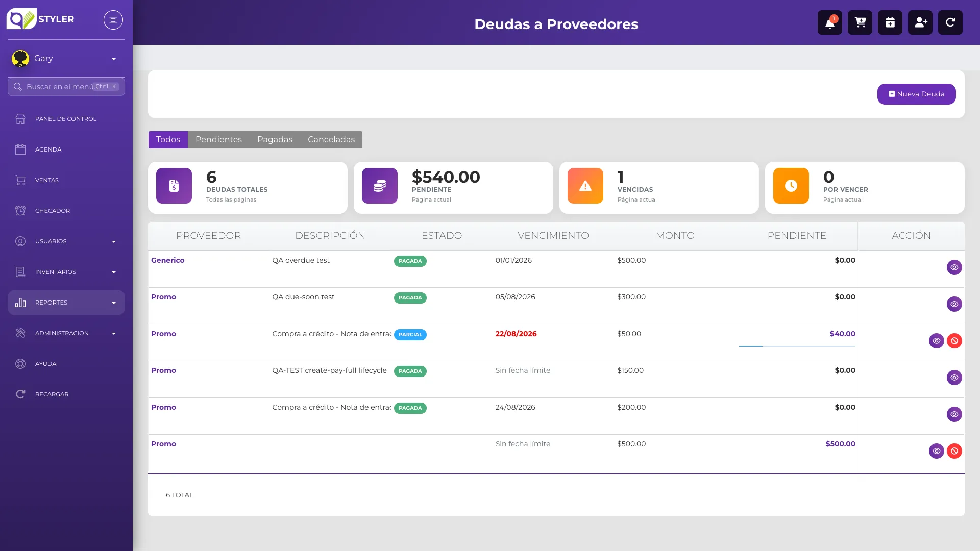
Task: Cancel the $40.00 pending Promo debt
Action: 954,341
